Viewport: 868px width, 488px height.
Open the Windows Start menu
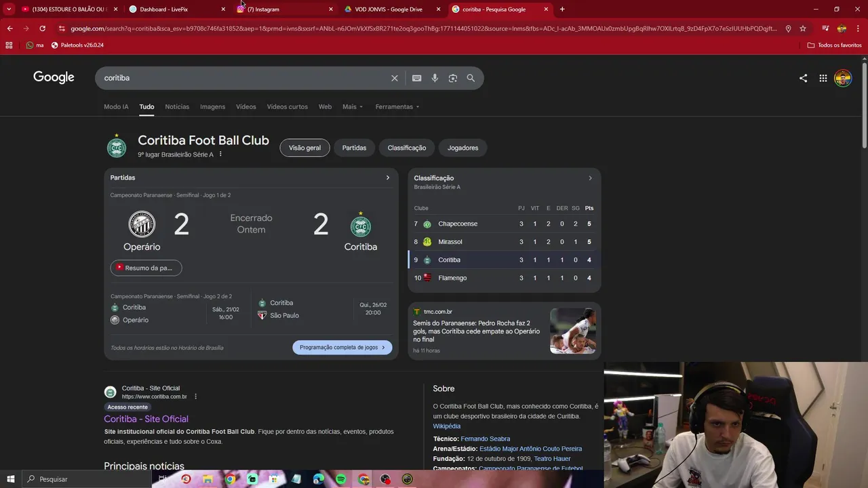click(x=10, y=479)
